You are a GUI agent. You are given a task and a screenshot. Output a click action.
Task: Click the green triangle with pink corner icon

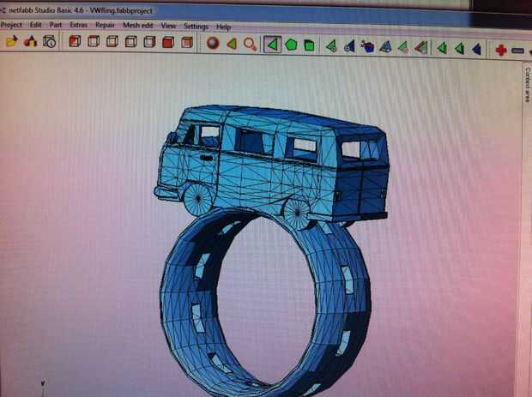(403, 47)
